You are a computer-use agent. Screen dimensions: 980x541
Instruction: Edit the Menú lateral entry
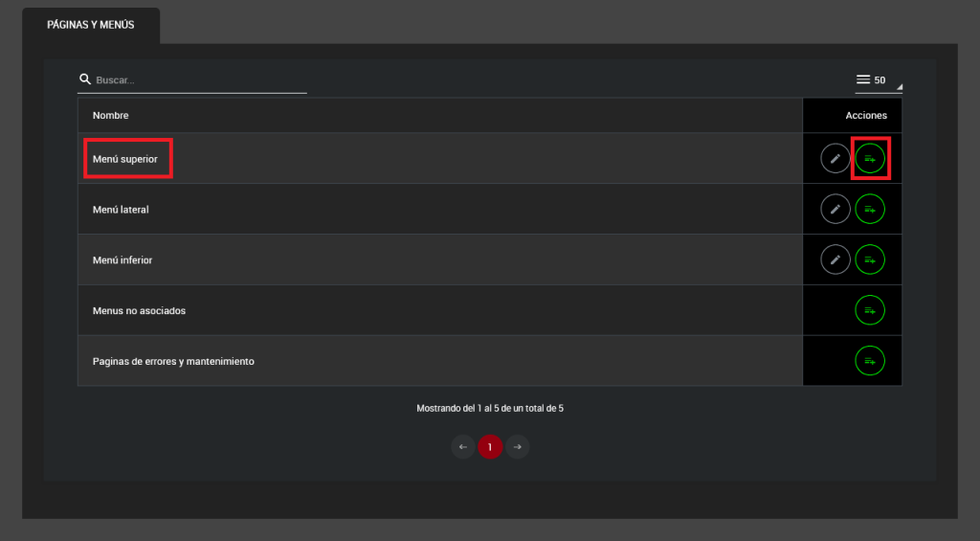coord(835,209)
